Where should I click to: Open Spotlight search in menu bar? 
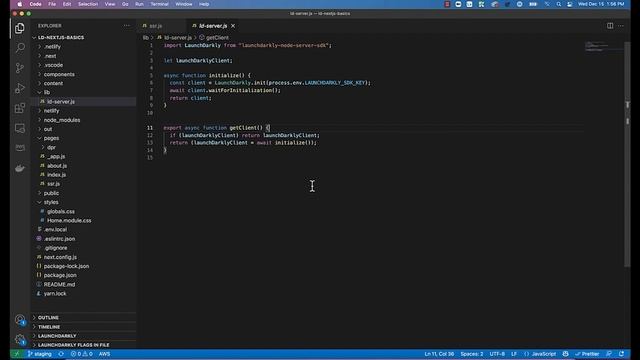558,4
